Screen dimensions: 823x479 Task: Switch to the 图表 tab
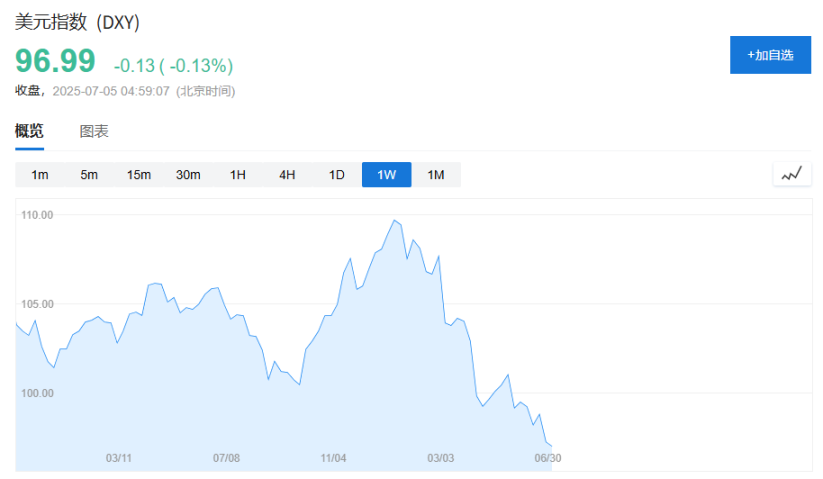coord(94,131)
